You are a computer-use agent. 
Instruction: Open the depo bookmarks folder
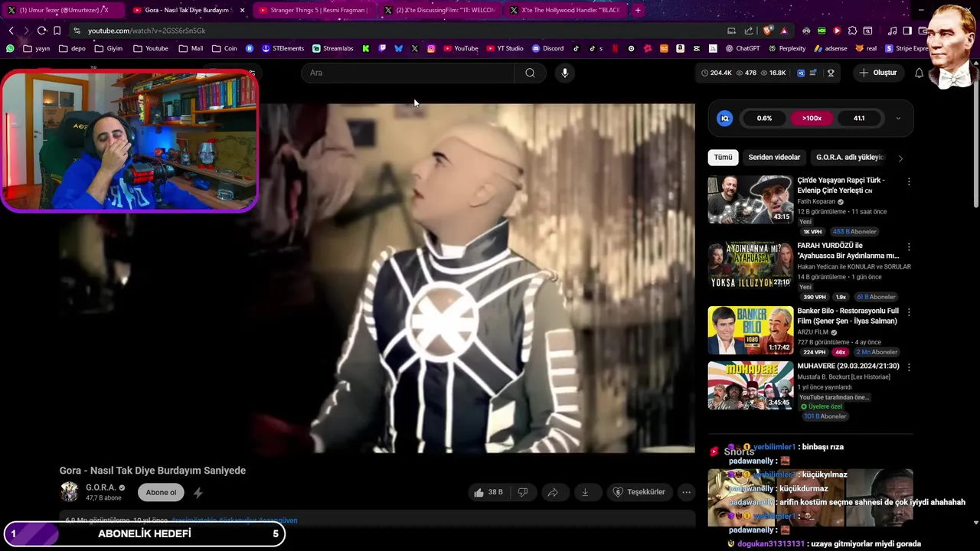[73, 48]
